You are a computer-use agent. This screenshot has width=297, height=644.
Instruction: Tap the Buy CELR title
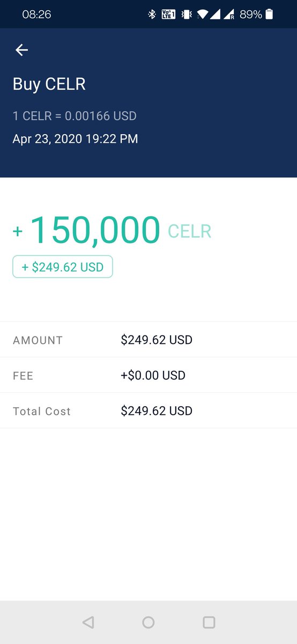pyautogui.click(x=49, y=84)
